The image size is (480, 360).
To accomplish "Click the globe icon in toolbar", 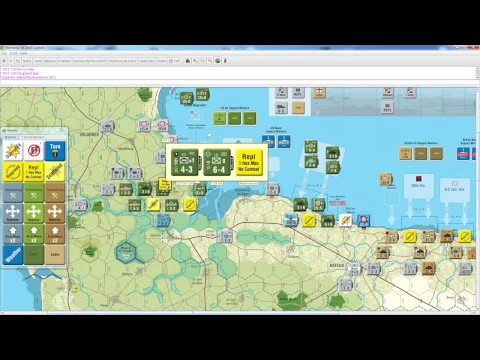I will pos(218,61).
